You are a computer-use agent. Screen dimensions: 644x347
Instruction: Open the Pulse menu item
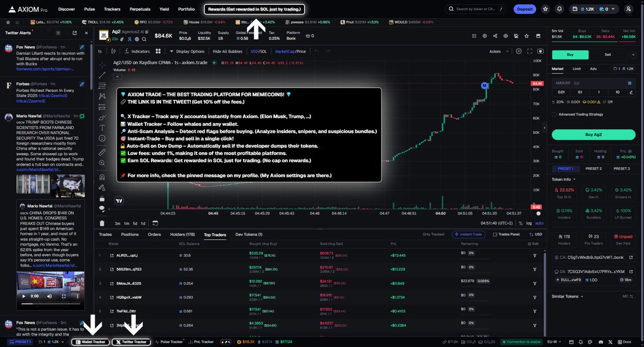click(x=90, y=9)
